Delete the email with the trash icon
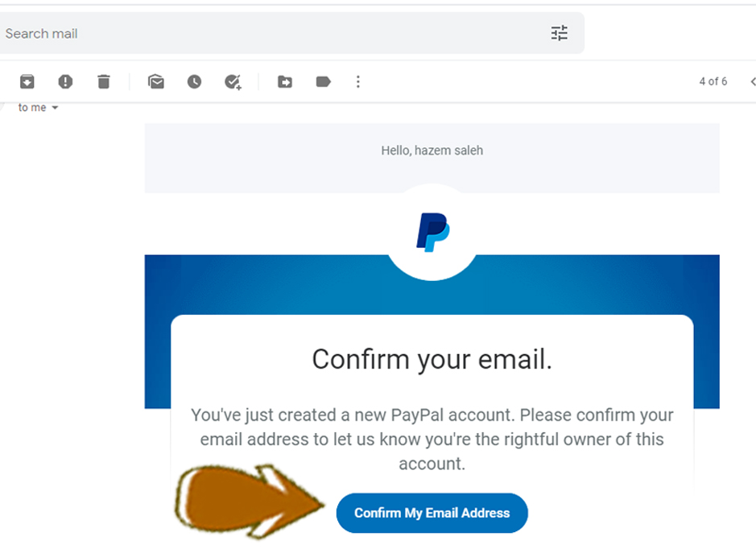756x553 pixels. (x=103, y=81)
